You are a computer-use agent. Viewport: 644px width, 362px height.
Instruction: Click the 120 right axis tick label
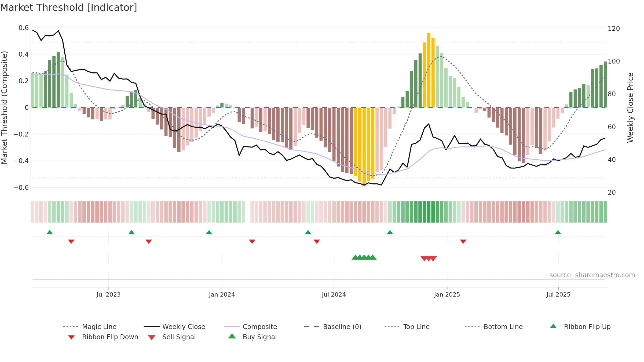[614, 29]
